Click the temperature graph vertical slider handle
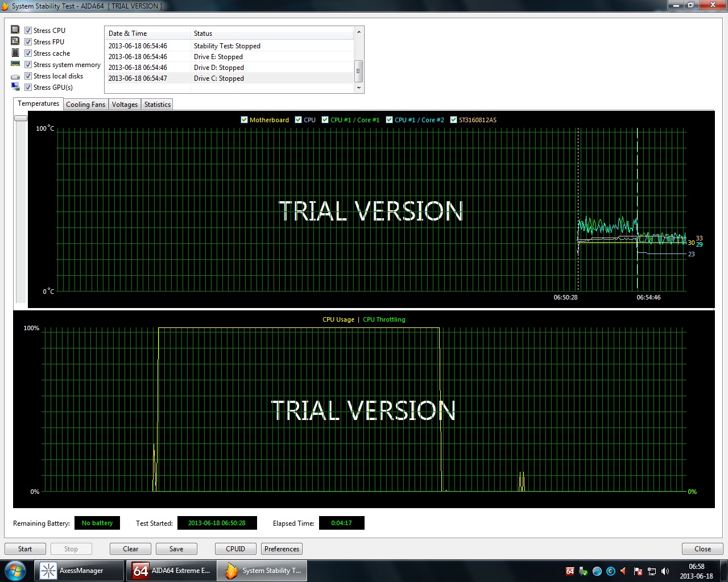This screenshot has width=728, height=582. click(20, 118)
